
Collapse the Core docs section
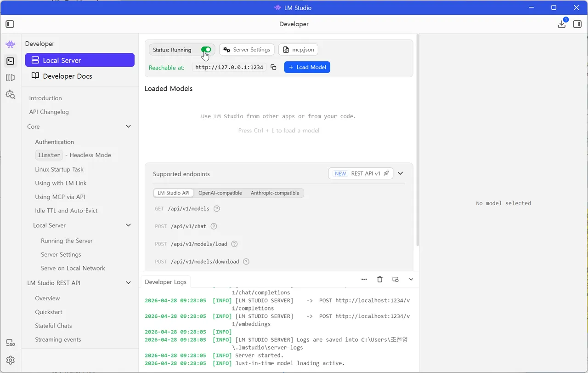tap(128, 126)
